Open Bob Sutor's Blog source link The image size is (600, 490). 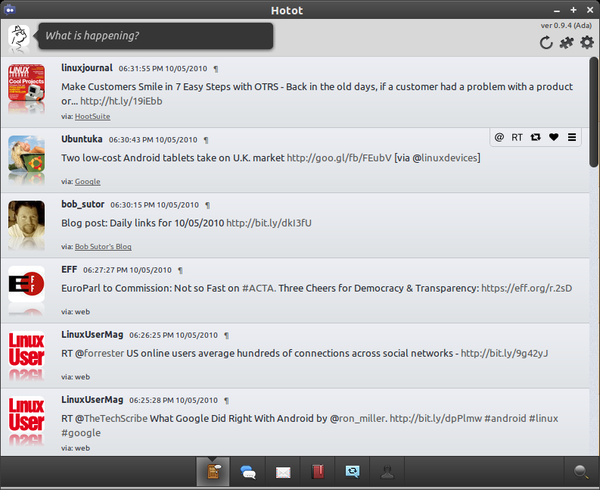point(103,246)
